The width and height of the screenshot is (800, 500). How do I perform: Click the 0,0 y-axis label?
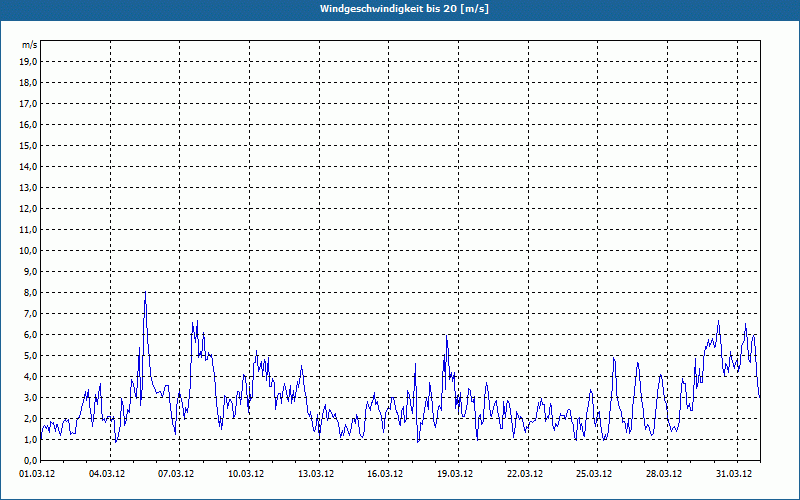coord(30,460)
